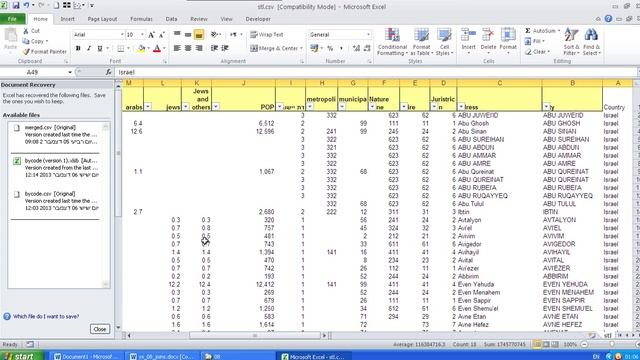Toggle Align Text Right
This screenshot has width=640, height=360.
tap(199, 48)
